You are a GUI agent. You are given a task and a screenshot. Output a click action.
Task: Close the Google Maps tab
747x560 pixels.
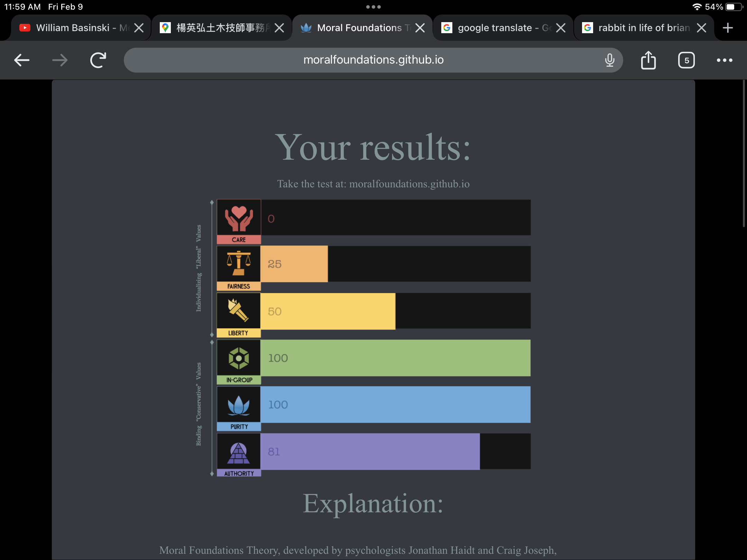point(279,28)
